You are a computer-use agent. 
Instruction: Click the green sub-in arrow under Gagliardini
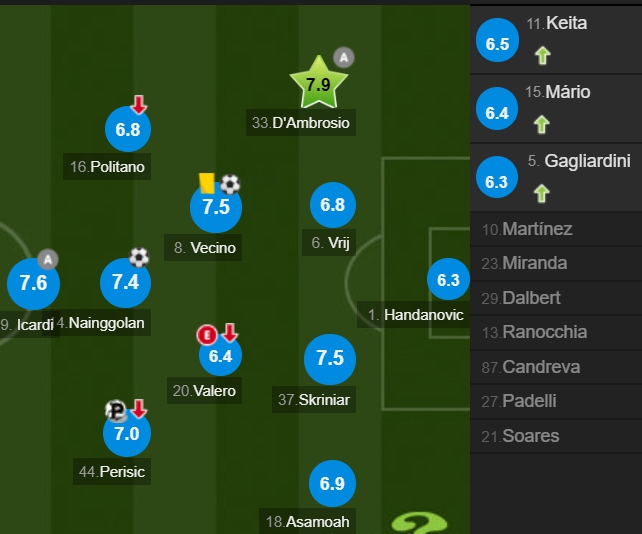(x=542, y=193)
